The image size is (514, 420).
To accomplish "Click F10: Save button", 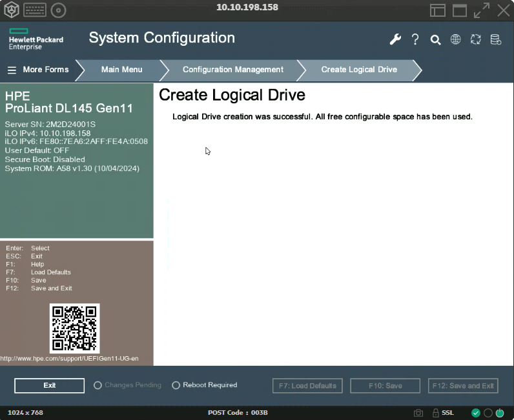I will 385,386.
